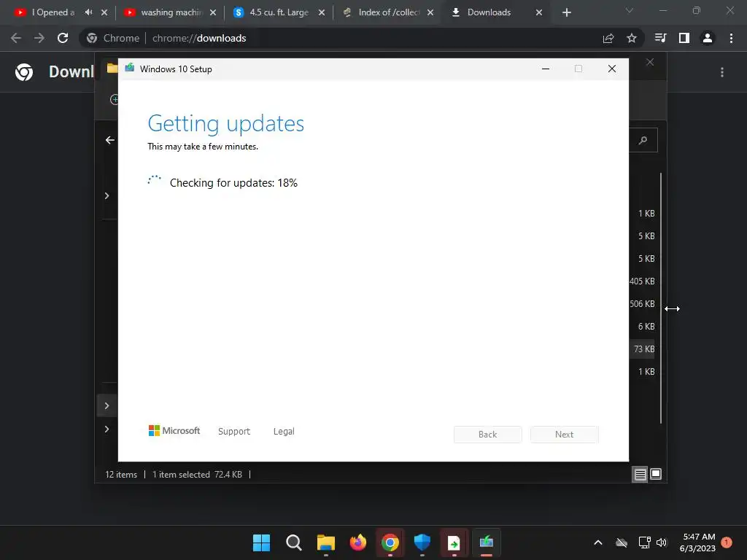
Task: Select the Downloads tab
Action: tap(489, 12)
